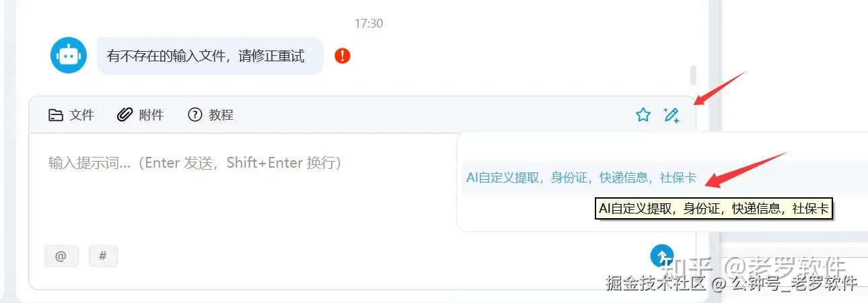The image size is (868, 303).
Task: Choose the AI自定义提取 template entry
Action: click(x=581, y=178)
